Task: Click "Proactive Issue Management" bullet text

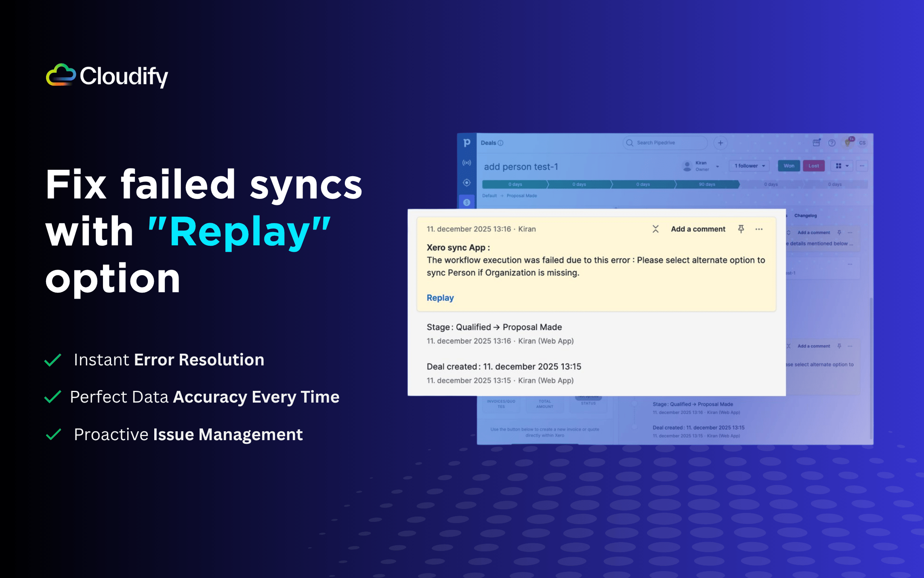Action: (x=188, y=435)
